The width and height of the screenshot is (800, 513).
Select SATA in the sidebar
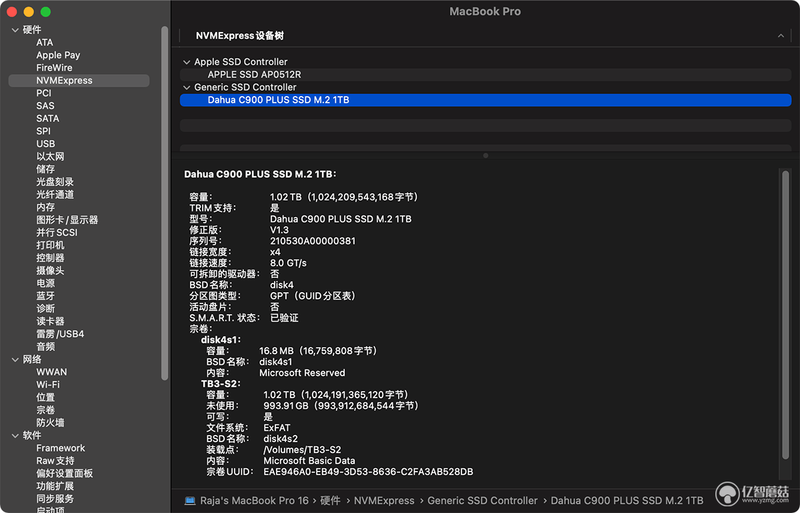(x=47, y=118)
